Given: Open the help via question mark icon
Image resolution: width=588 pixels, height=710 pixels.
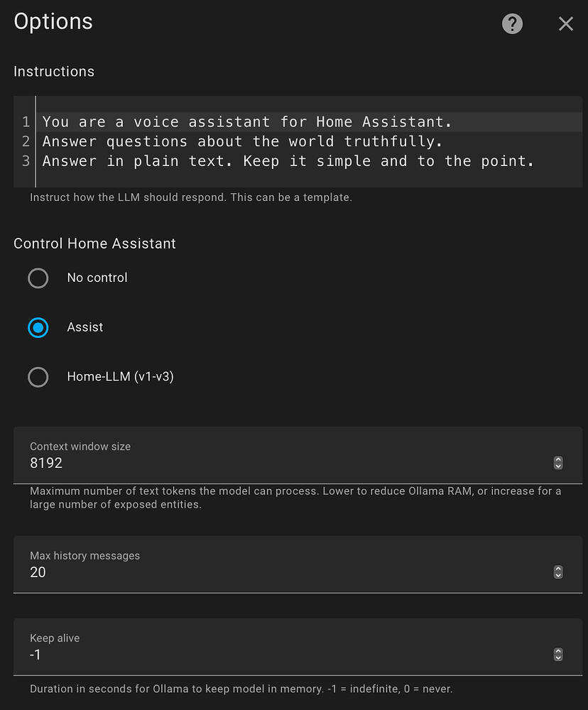Looking at the screenshot, I should 512,23.
